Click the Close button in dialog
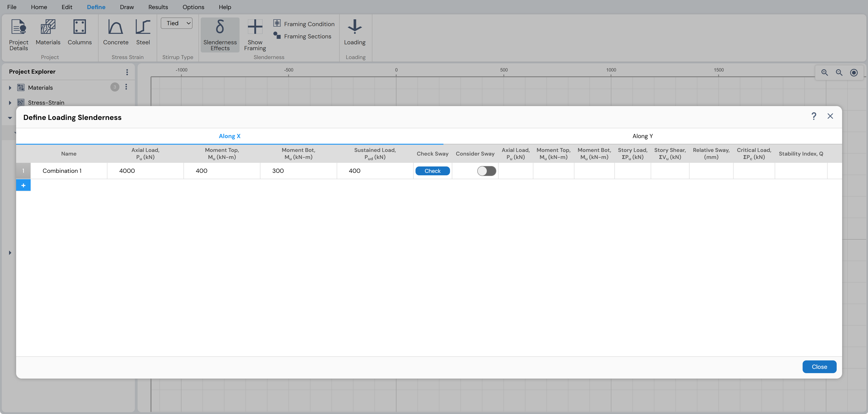868x414 pixels. point(819,367)
